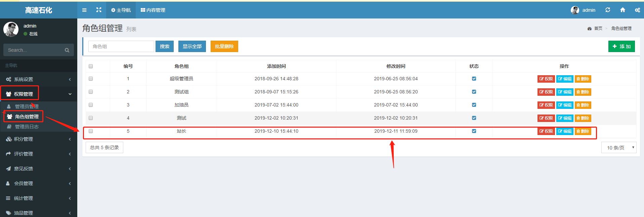
Task: Click 权限 button for 站长
Action: [x=546, y=131]
